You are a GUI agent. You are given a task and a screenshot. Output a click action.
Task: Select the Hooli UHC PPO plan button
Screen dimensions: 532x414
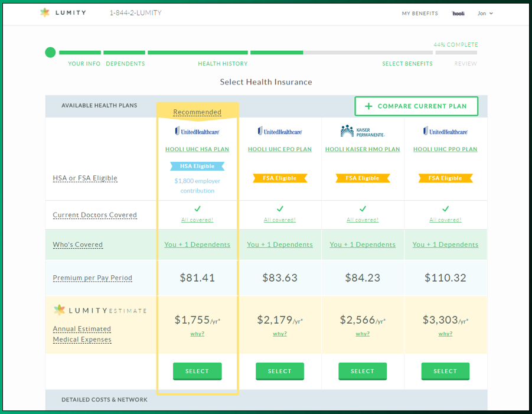[x=445, y=371]
